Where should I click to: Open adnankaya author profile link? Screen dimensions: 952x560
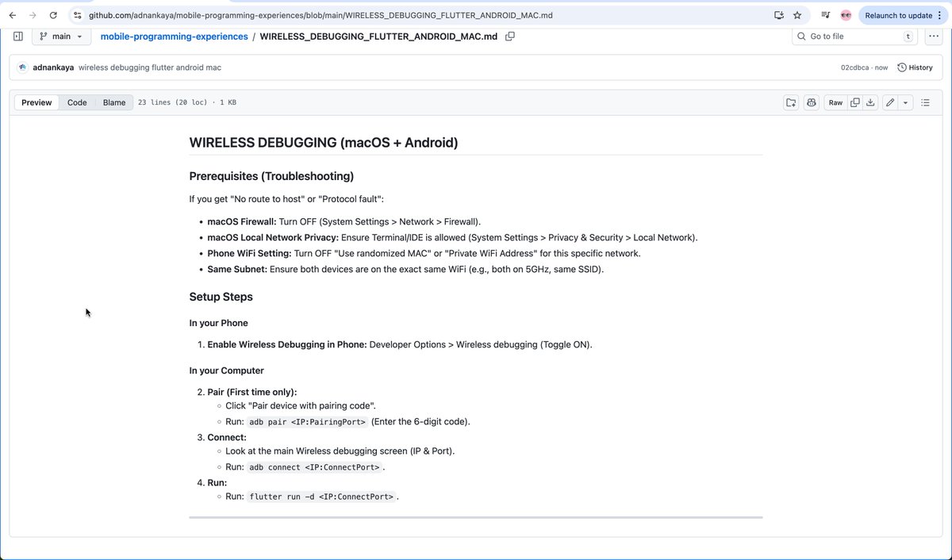[53, 67]
